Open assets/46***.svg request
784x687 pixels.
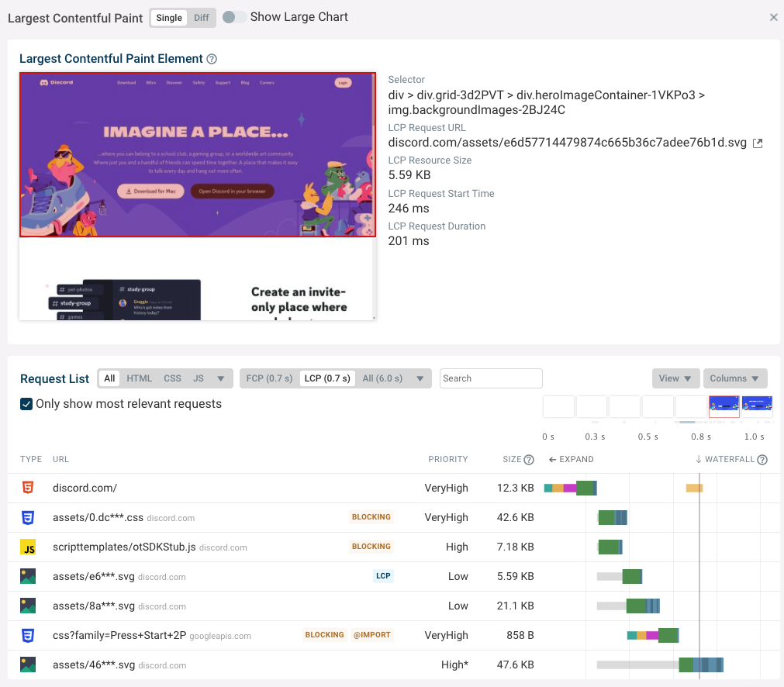pyautogui.click(x=393, y=665)
